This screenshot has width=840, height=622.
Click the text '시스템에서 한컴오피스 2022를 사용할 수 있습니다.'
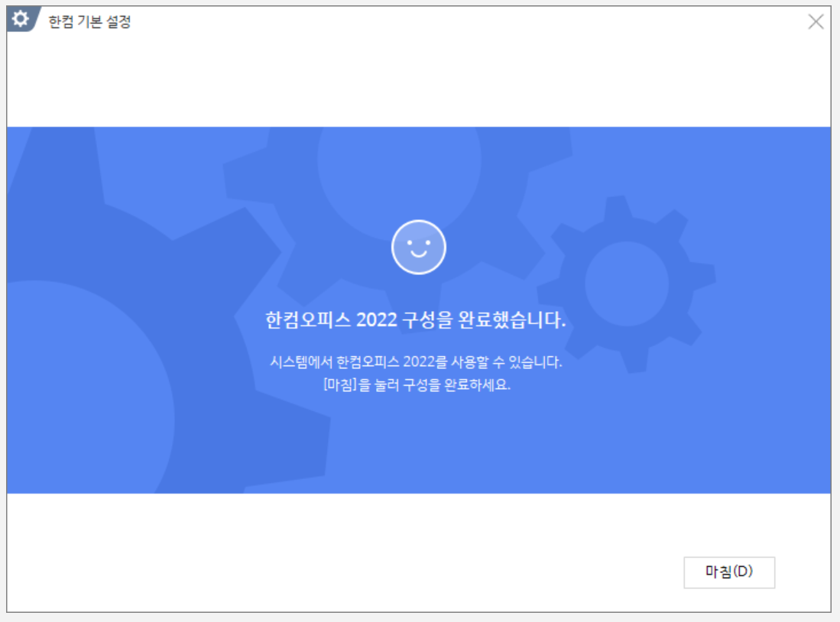(416, 362)
